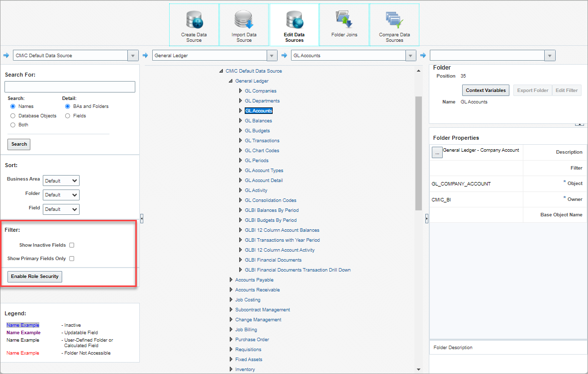Select GL Periods tree item

257,161
